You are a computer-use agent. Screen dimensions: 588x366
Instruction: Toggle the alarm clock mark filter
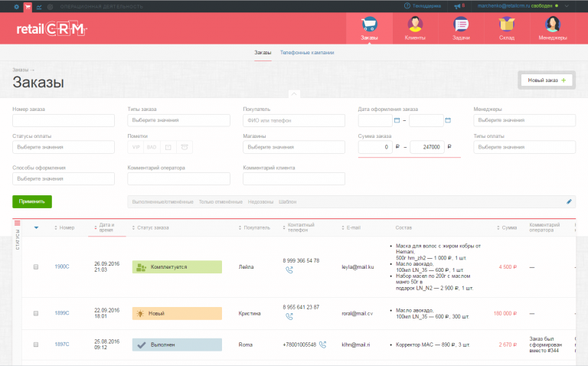[x=184, y=147]
